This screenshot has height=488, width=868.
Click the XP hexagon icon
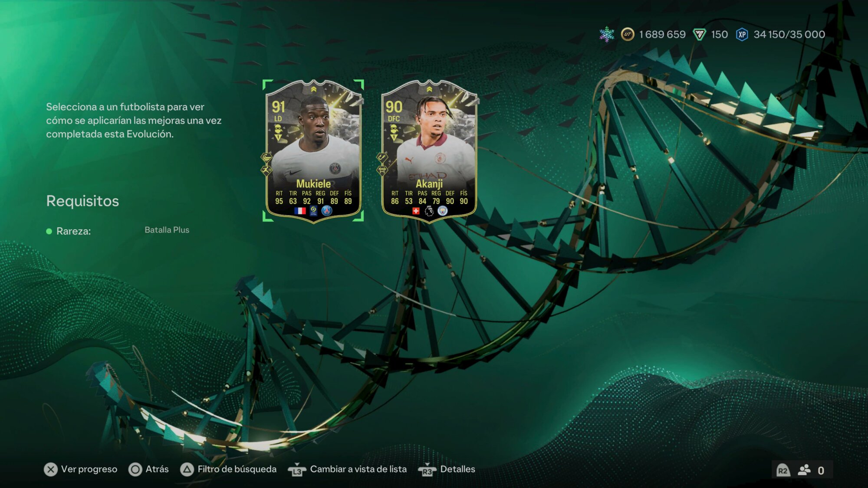click(x=742, y=34)
